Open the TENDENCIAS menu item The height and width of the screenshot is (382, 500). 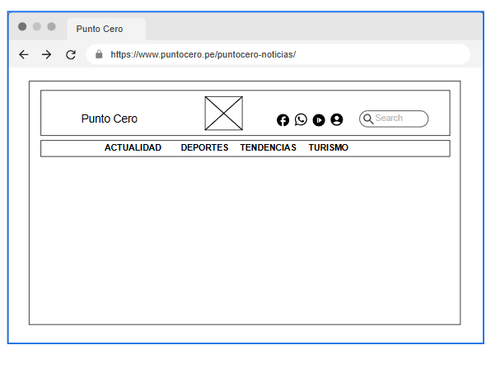point(268,147)
